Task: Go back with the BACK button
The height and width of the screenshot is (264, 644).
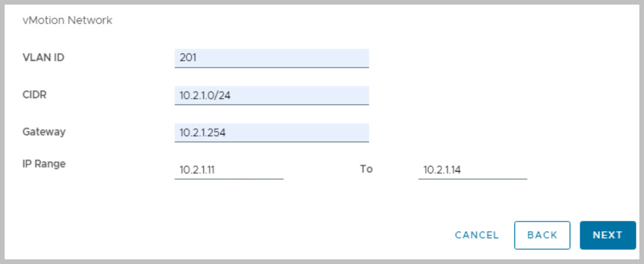Action: 542,235
